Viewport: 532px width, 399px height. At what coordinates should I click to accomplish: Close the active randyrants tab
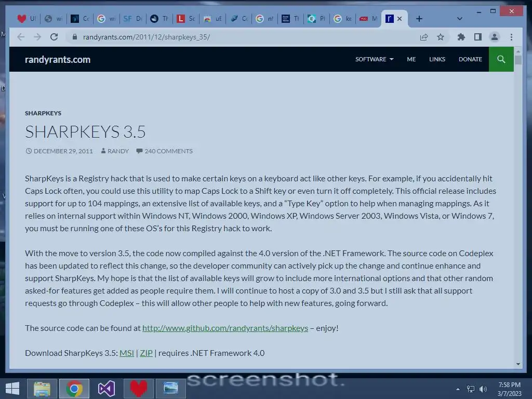(400, 19)
